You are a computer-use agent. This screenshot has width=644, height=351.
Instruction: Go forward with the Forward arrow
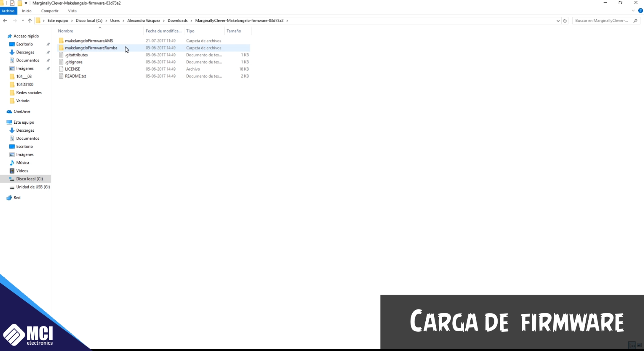pos(15,21)
